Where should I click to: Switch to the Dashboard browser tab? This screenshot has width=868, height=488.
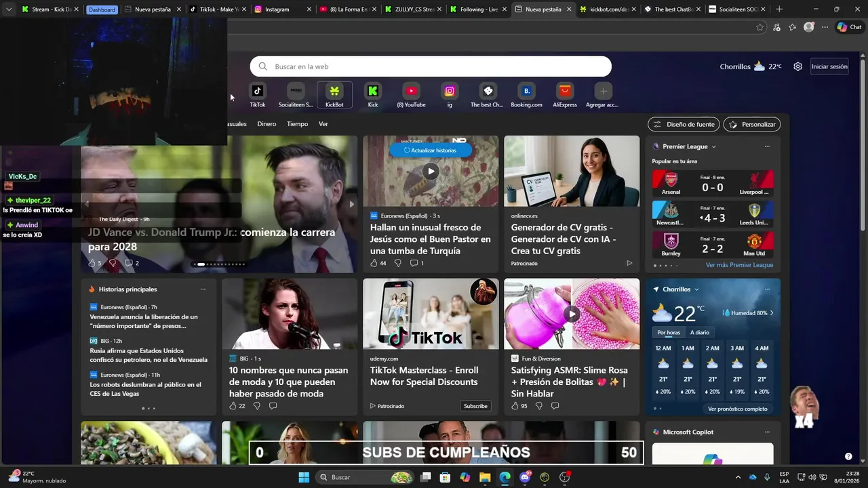[102, 9]
